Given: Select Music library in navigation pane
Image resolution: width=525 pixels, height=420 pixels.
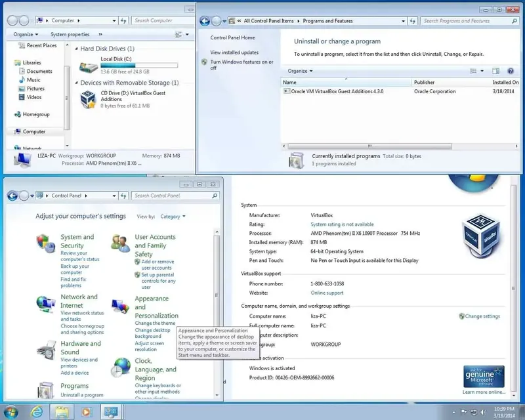Looking at the screenshot, I should [x=33, y=79].
